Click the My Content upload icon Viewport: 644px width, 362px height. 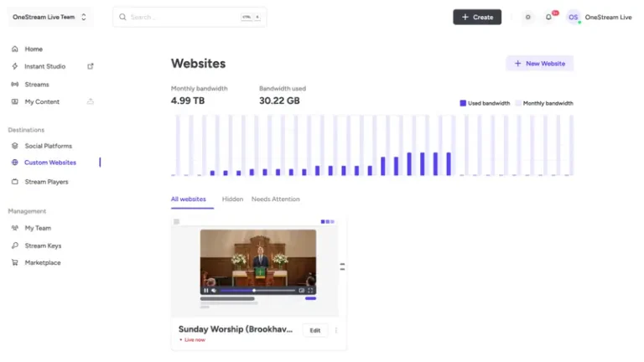(x=91, y=101)
